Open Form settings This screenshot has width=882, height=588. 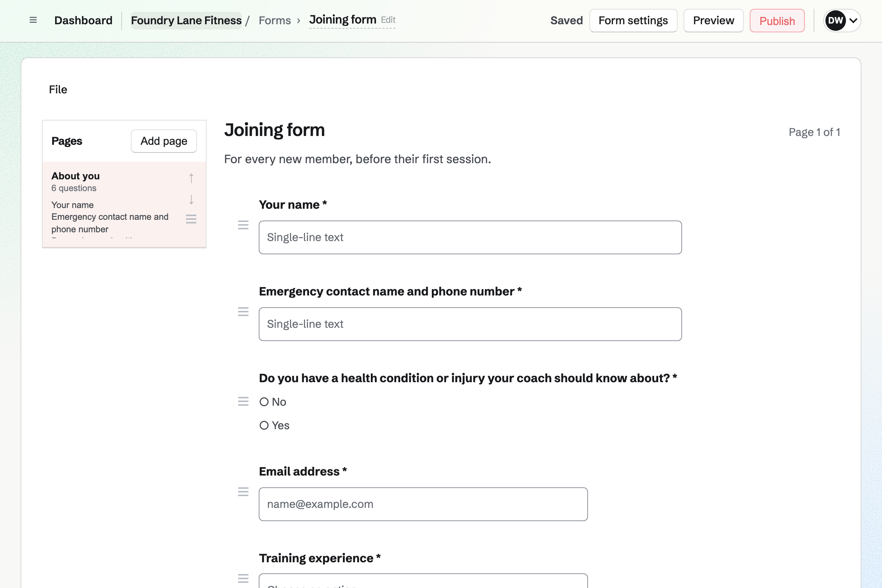[x=633, y=21]
